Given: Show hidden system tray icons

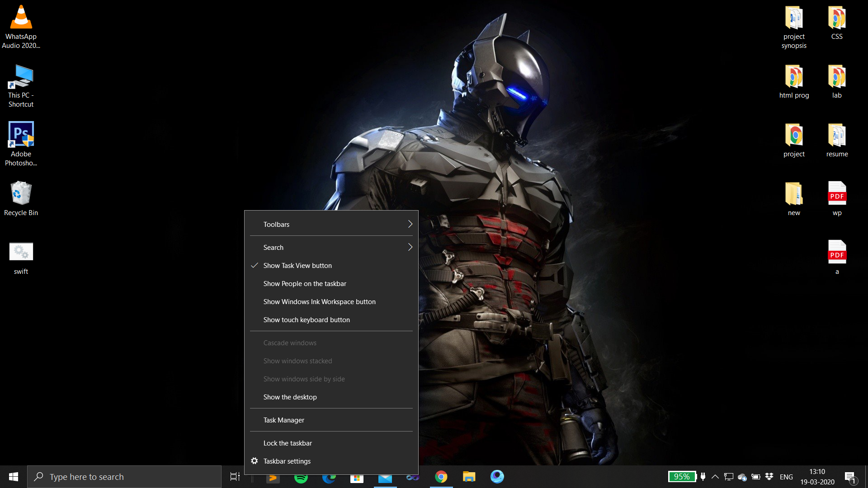Looking at the screenshot, I should [715, 477].
